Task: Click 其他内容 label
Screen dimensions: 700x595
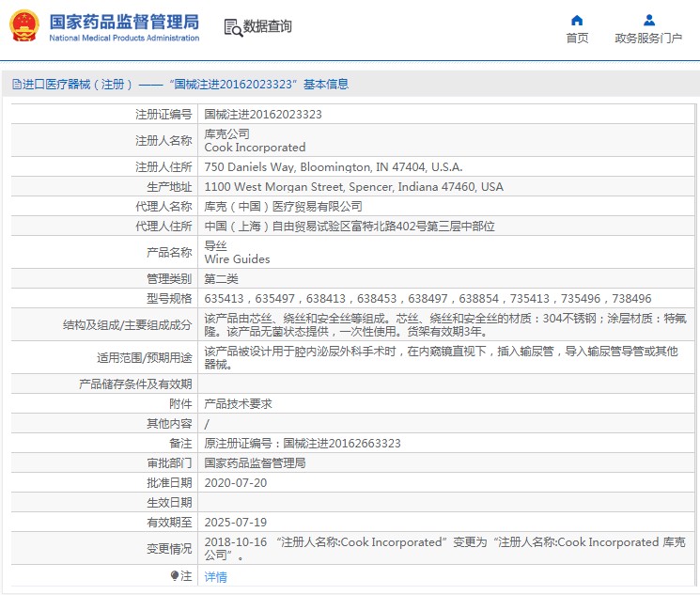Action: [169, 424]
